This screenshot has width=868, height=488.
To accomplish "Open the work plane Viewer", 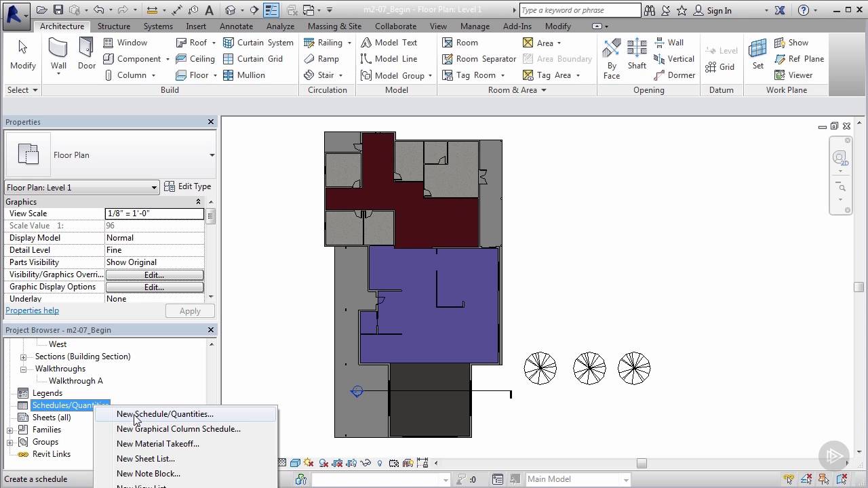I will (x=793, y=75).
